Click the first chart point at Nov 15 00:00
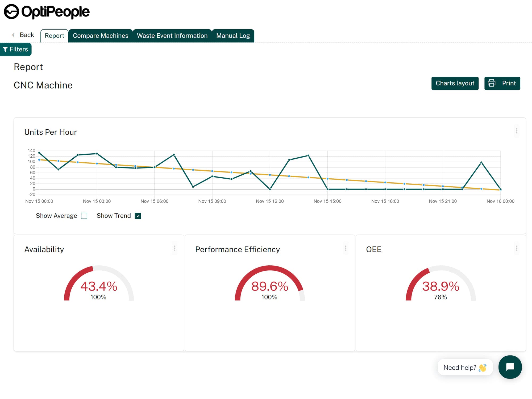This screenshot has height=399, width=532. pyautogui.click(x=39, y=153)
